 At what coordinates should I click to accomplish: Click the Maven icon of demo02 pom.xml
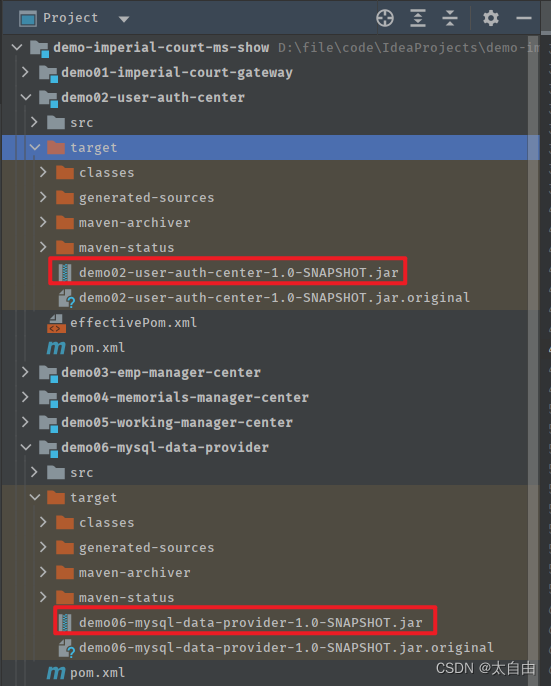[x=56, y=348]
